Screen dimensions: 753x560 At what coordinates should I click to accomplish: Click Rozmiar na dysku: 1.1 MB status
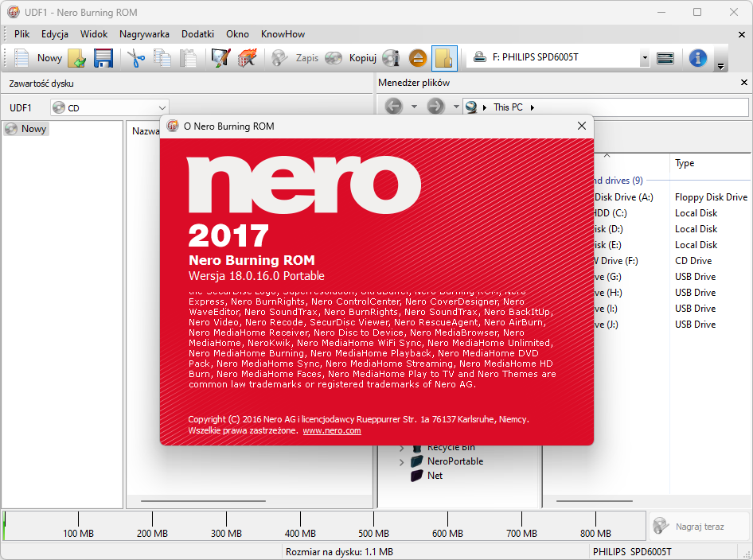pyautogui.click(x=340, y=552)
